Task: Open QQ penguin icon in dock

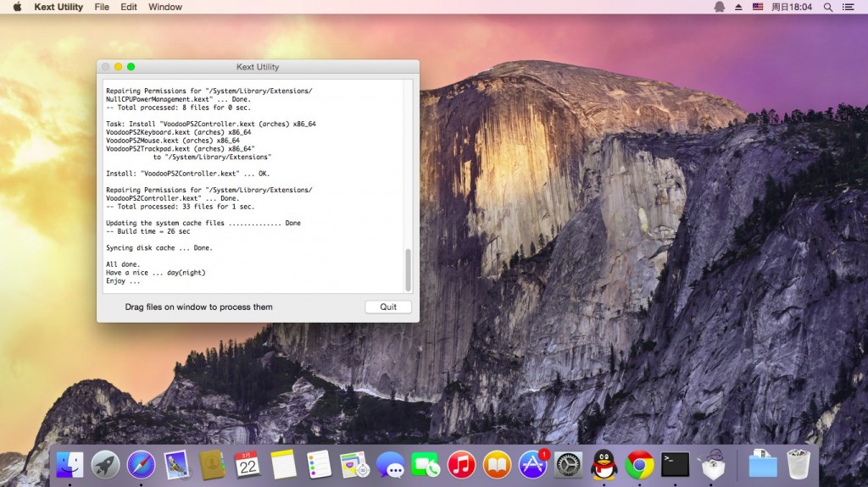Action: (x=604, y=465)
